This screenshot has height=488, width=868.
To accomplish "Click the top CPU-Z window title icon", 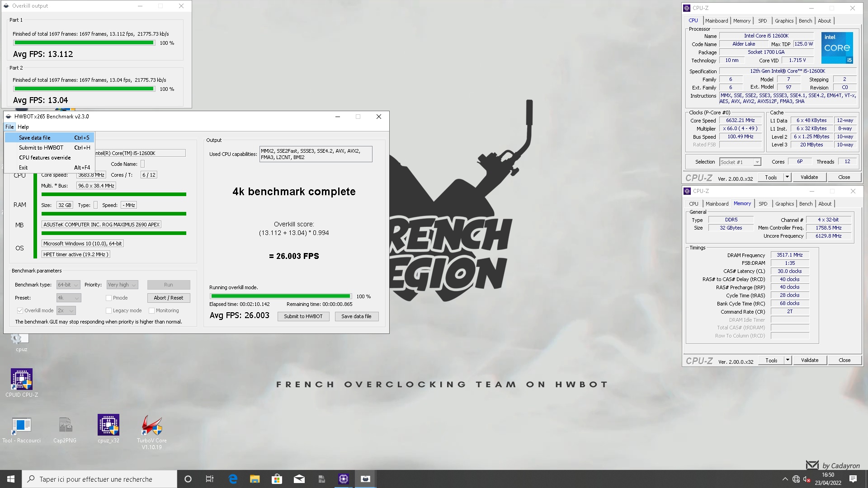I will tap(687, 8).
